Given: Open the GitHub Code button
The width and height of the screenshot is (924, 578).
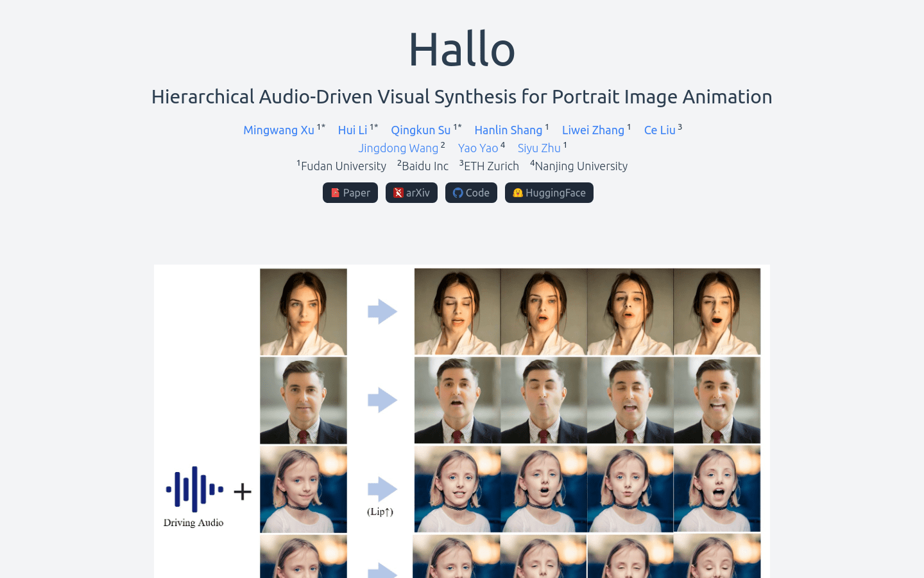Looking at the screenshot, I should pos(471,193).
